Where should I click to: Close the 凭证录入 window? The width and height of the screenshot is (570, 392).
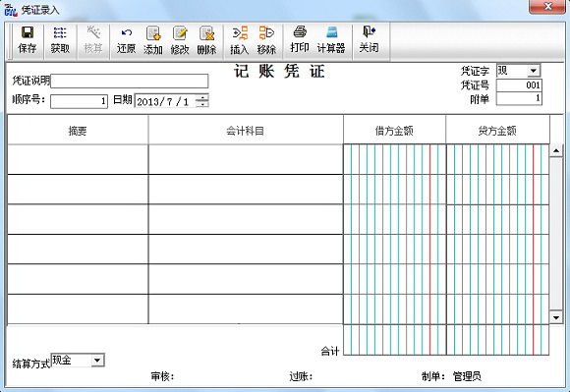tap(547, 7)
